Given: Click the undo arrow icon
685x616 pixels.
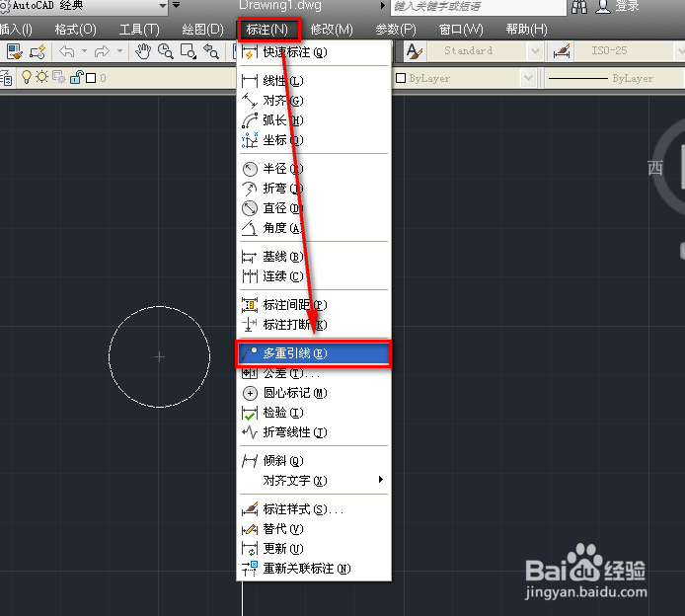Looking at the screenshot, I should pyautogui.click(x=67, y=51).
